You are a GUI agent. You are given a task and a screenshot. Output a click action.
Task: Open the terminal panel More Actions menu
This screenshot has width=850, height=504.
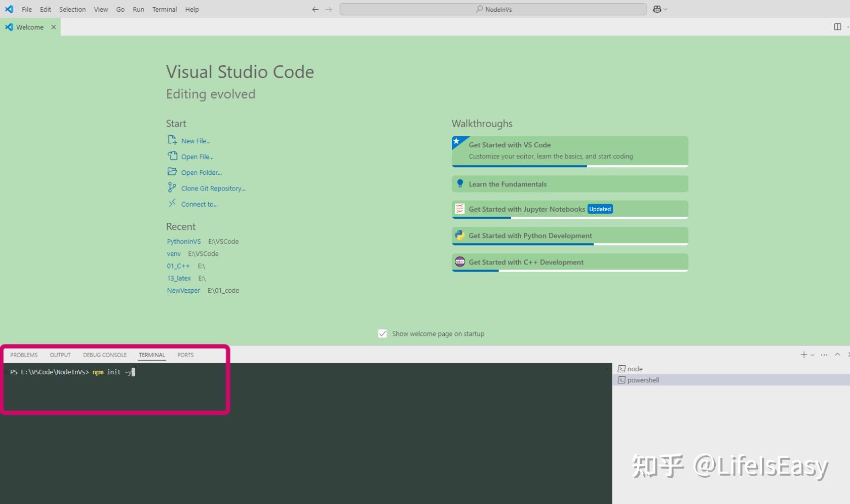point(824,355)
